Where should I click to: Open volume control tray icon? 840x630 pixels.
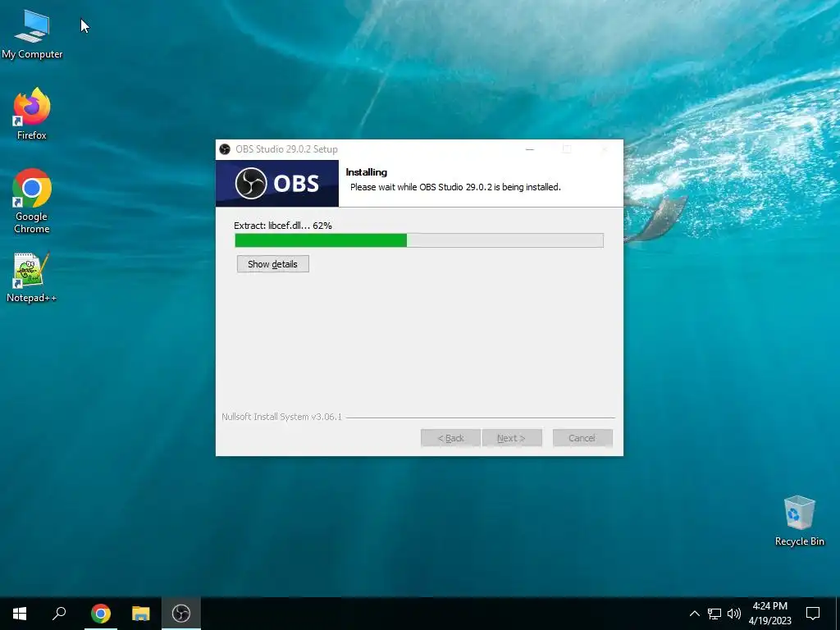(x=734, y=614)
